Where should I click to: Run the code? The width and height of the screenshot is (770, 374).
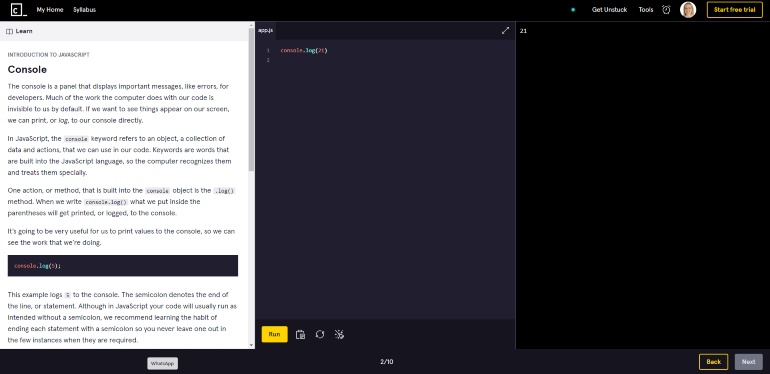coord(275,334)
